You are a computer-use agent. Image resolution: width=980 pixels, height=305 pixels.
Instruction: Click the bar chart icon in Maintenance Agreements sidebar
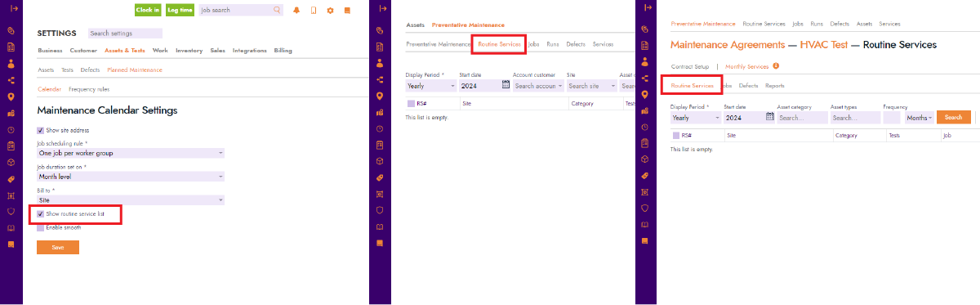point(645,111)
